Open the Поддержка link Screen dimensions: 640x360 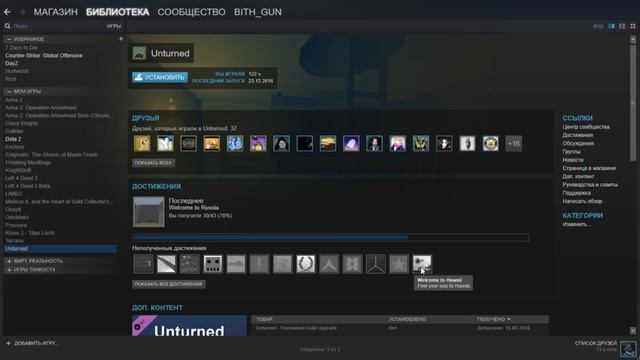(576, 193)
